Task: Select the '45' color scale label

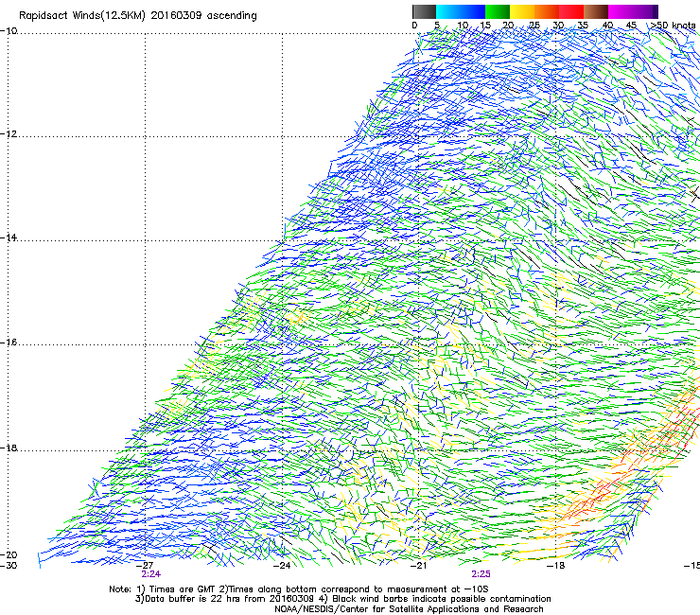Action: pos(631,26)
